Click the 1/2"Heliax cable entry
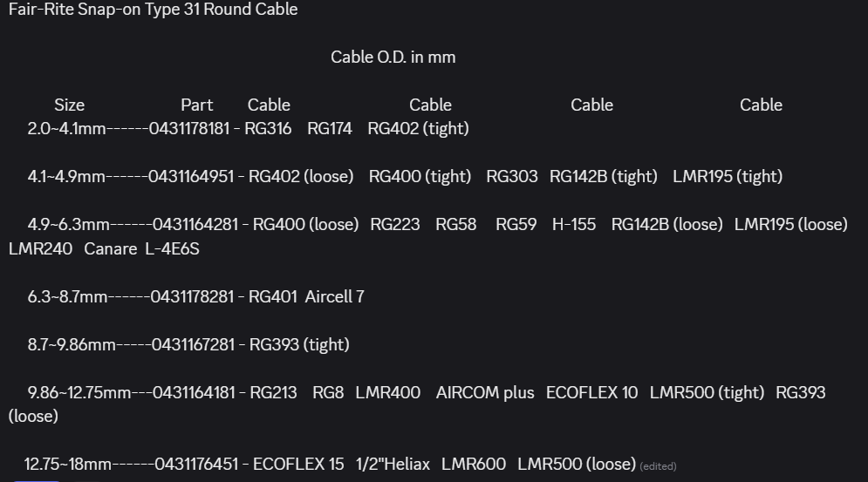868x482 pixels. (x=393, y=465)
